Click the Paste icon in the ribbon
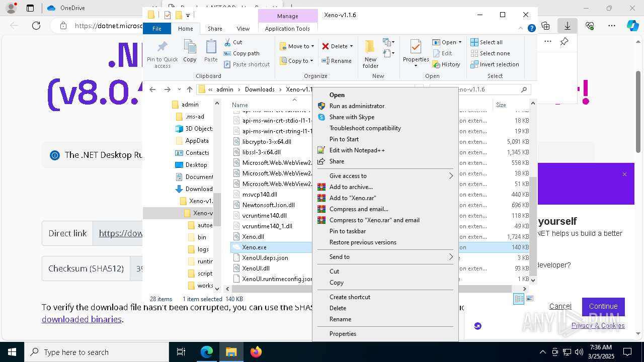The height and width of the screenshot is (362, 644). (211, 47)
